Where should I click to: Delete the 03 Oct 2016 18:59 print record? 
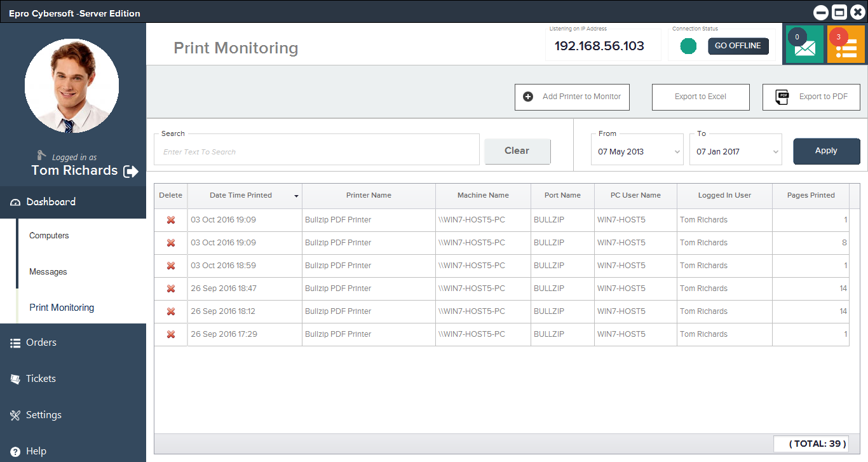171,266
